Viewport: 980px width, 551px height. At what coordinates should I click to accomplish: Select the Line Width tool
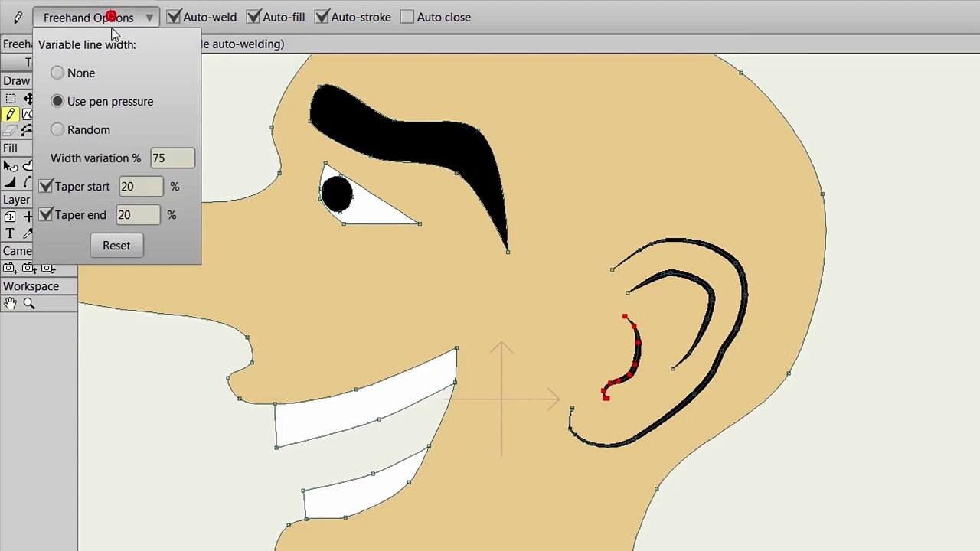tap(10, 182)
